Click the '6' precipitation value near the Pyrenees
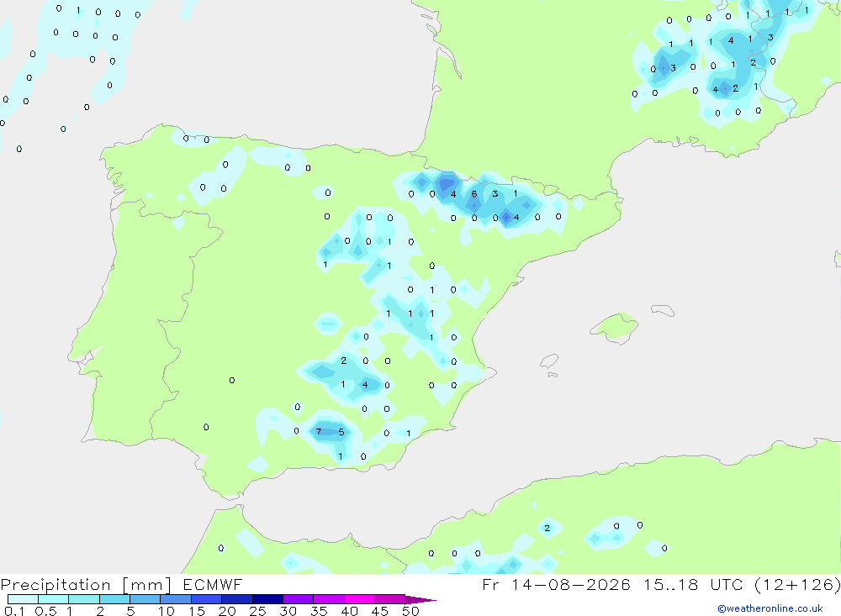The height and width of the screenshot is (616, 841). (474, 194)
